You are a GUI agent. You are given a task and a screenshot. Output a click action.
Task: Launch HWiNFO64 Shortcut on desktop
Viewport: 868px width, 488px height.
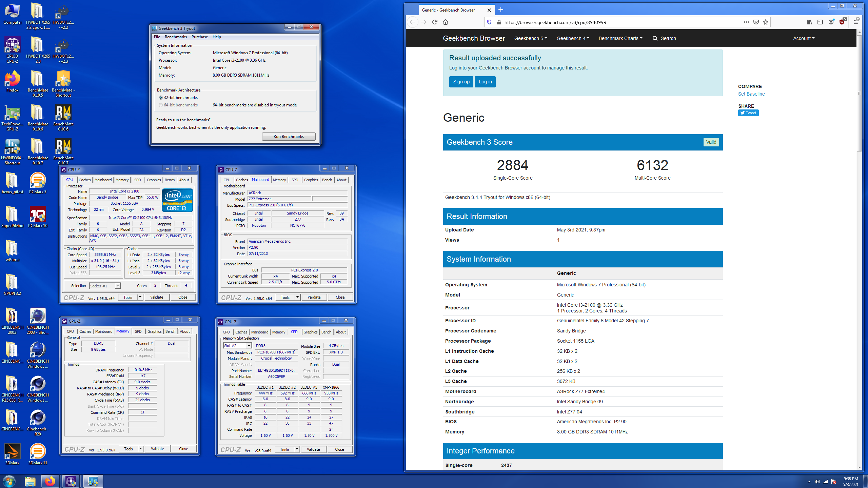point(13,152)
